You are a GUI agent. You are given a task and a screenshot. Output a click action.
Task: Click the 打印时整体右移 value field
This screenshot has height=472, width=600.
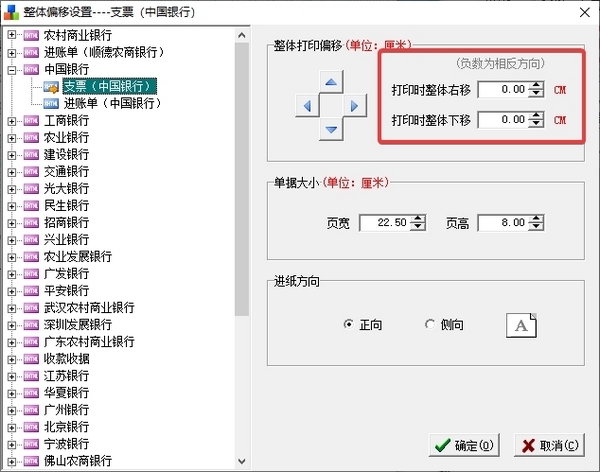click(x=503, y=90)
